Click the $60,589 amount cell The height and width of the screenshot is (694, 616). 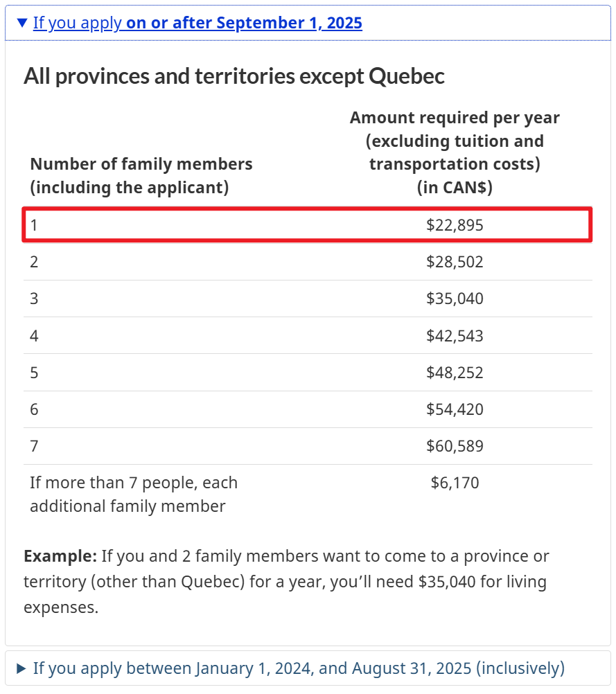pyautogui.click(x=455, y=446)
